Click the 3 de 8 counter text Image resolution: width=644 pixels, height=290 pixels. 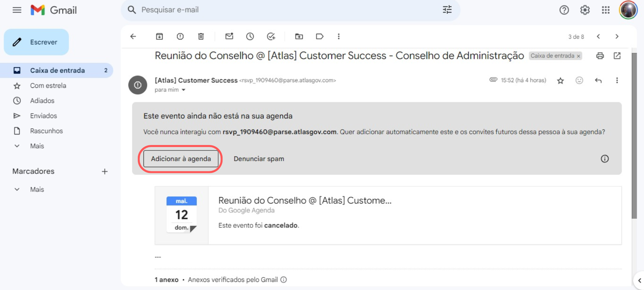click(x=576, y=37)
